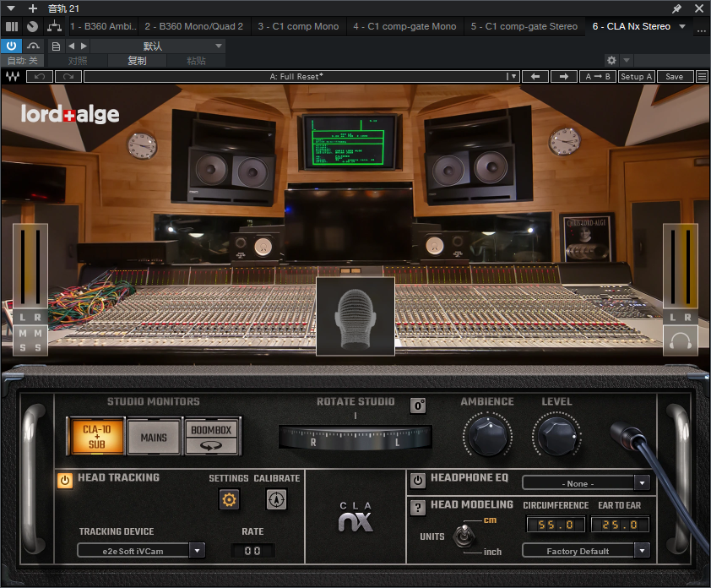This screenshot has height=588, width=711.
Task: Click the Circumference value field 55.0
Action: pyautogui.click(x=556, y=525)
